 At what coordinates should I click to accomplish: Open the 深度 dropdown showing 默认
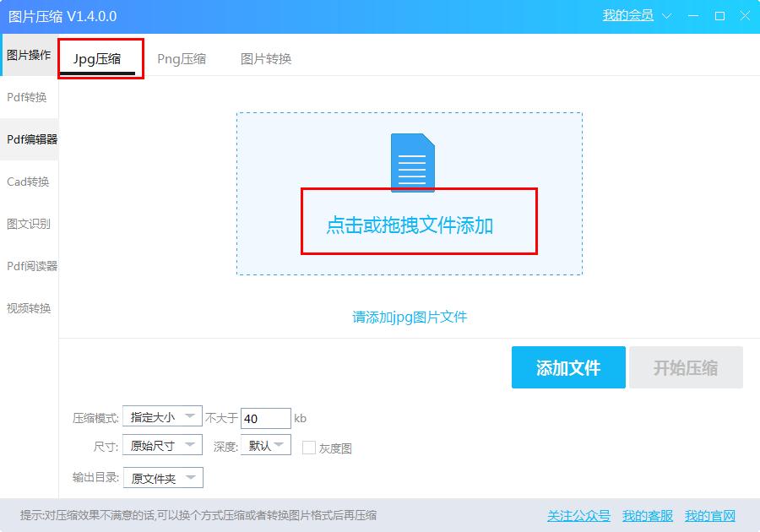[265, 445]
